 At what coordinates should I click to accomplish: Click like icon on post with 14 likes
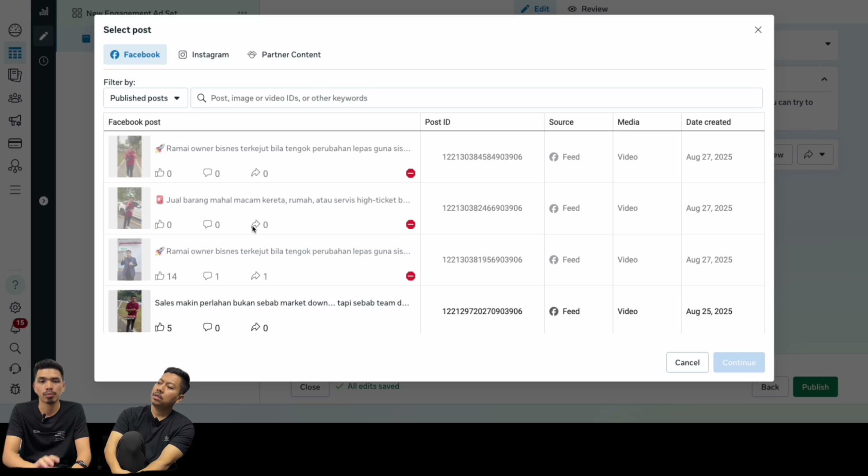[160, 276]
